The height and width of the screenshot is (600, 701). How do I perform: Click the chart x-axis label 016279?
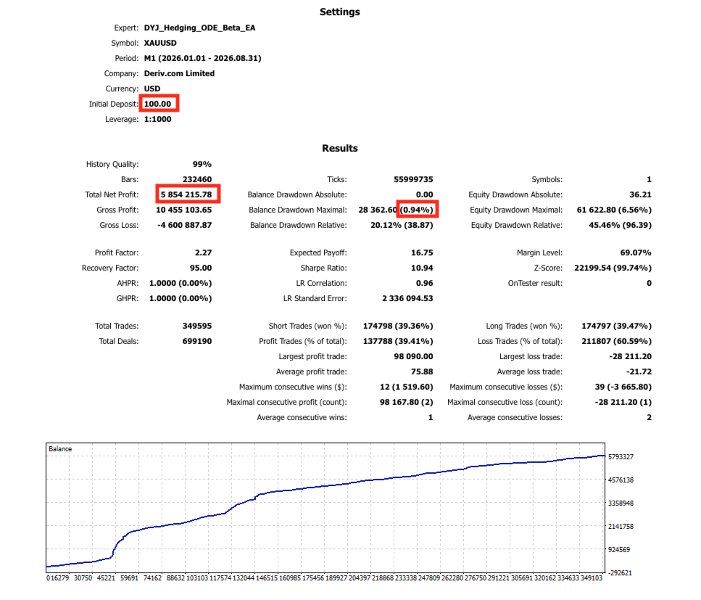click(58, 578)
